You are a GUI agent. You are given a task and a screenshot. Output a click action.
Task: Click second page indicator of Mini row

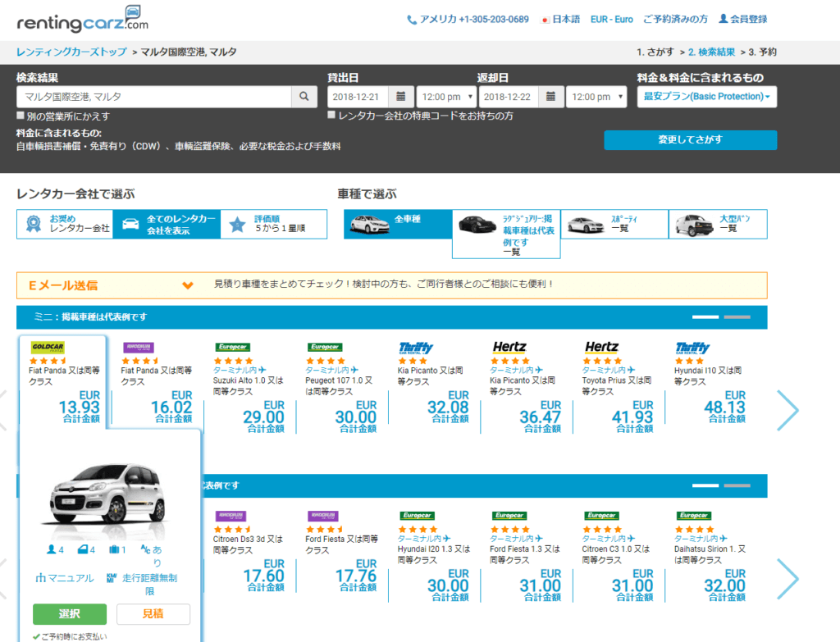[737, 317]
